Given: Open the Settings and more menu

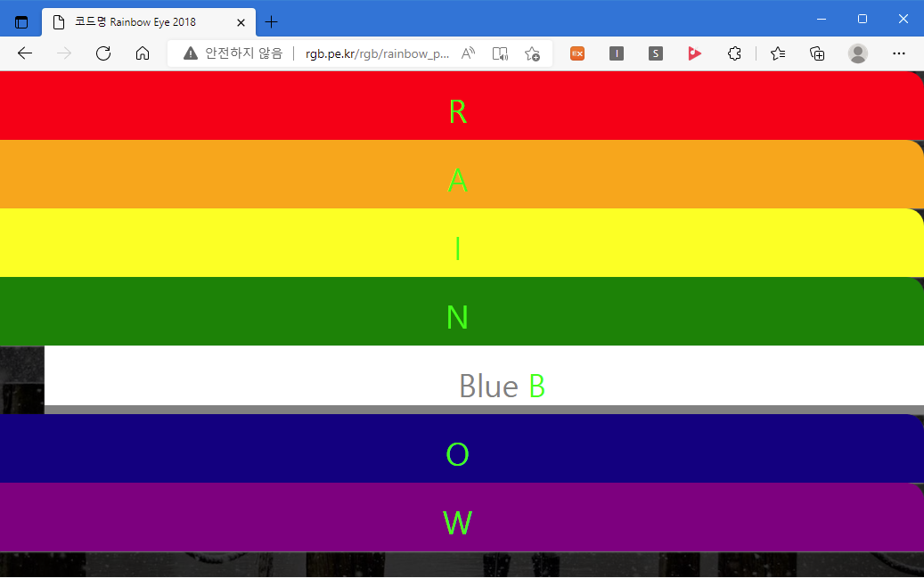Looking at the screenshot, I should point(899,53).
